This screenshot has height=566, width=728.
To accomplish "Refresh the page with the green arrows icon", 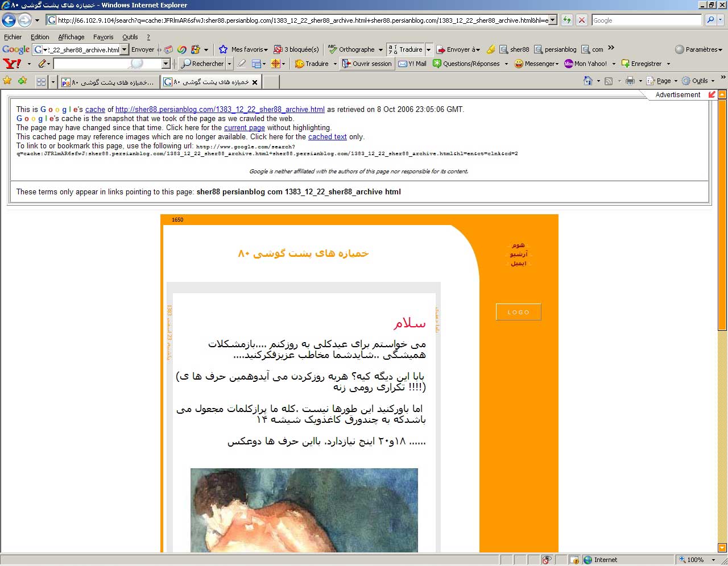I will click(x=567, y=20).
